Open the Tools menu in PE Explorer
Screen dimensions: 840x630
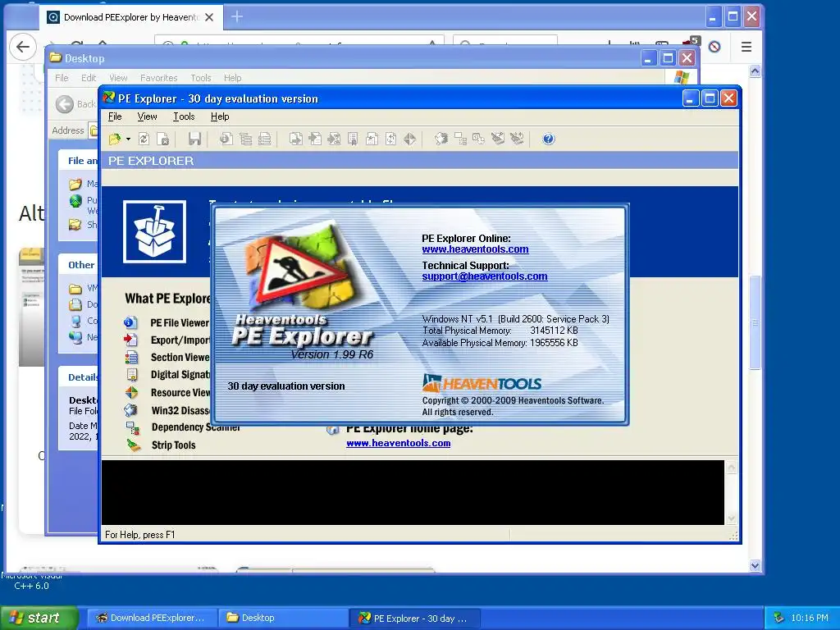point(184,116)
